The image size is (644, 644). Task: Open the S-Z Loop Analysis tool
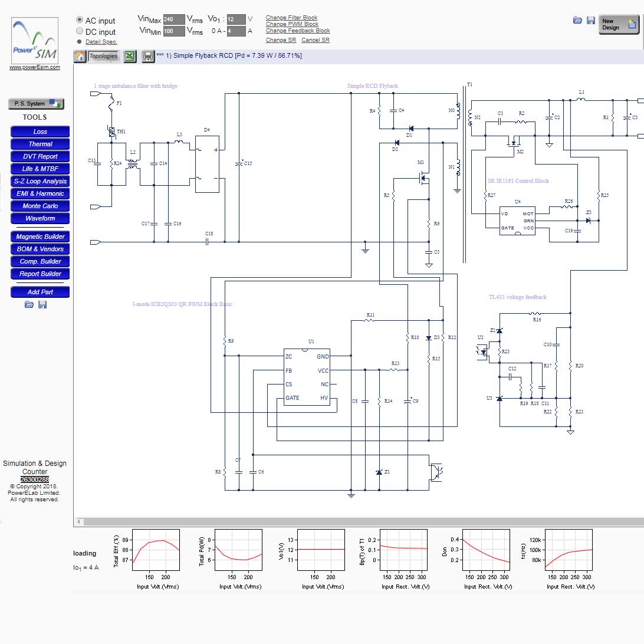pos(40,182)
